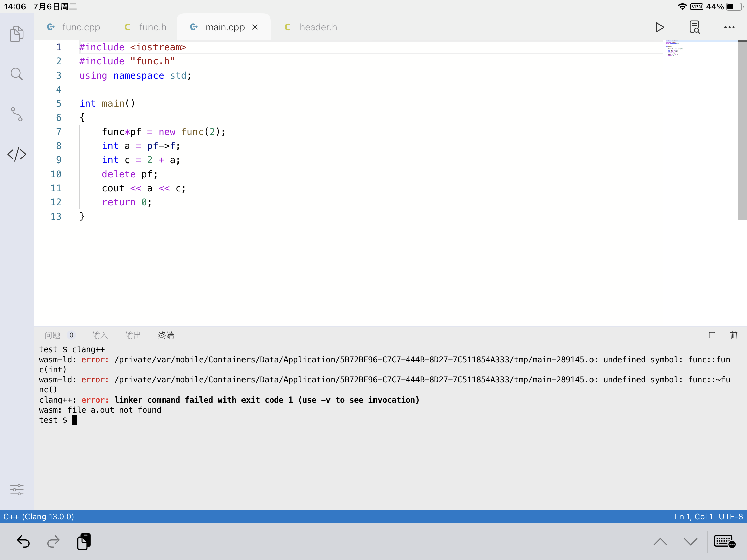This screenshot has height=560, width=747.
Task: Open the source control panel
Action: pos(16,114)
